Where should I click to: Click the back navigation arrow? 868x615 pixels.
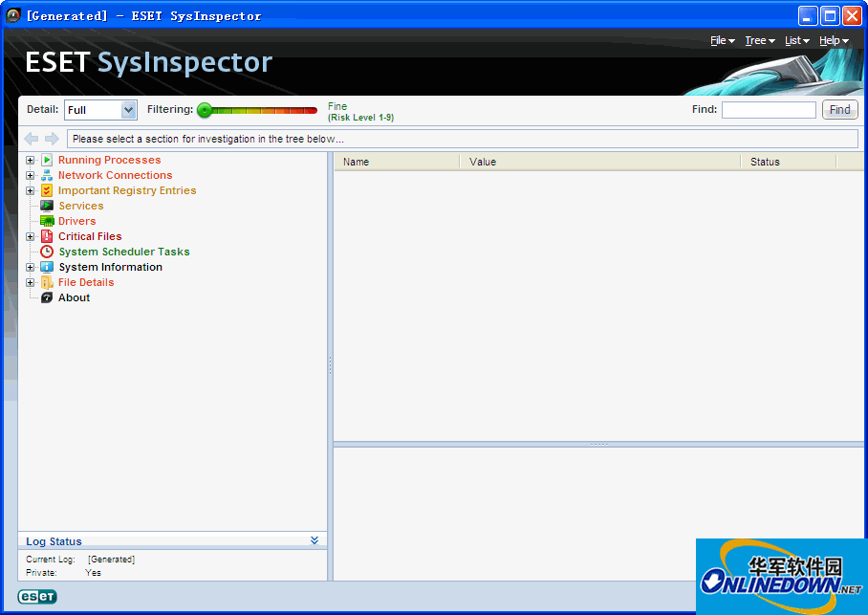pyautogui.click(x=32, y=139)
